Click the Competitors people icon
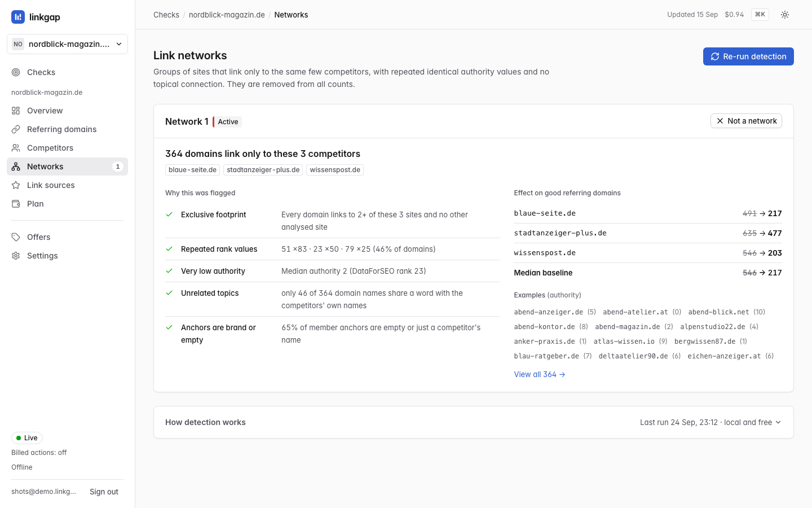Image resolution: width=812 pixels, height=508 pixels. pyautogui.click(x=16, y=148)
